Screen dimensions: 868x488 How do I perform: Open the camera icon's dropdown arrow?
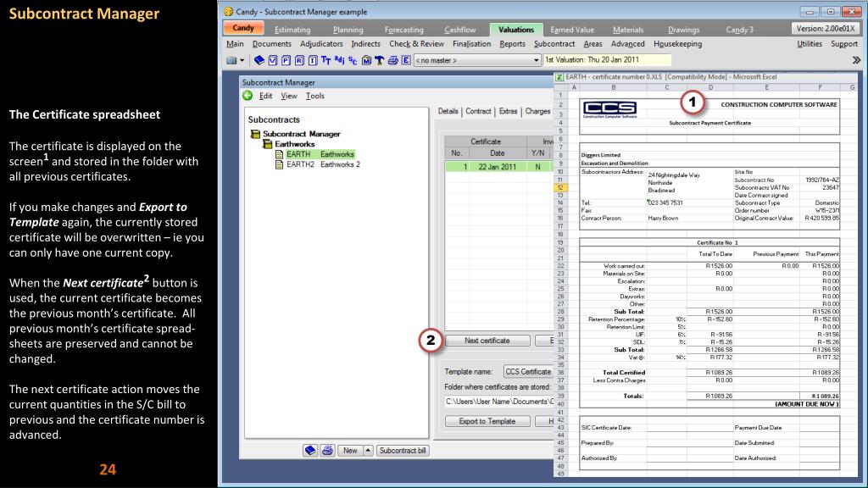(x=242, y=60)
